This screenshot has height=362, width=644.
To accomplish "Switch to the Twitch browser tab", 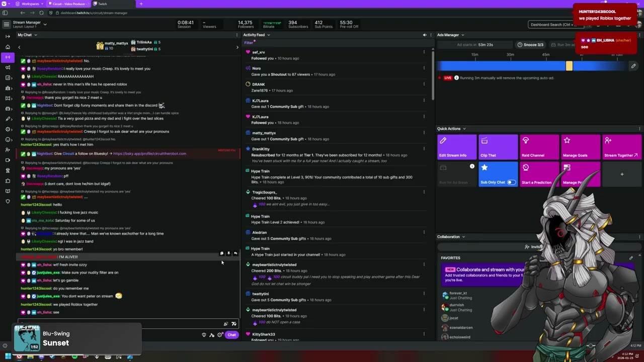I will [113, 4].
